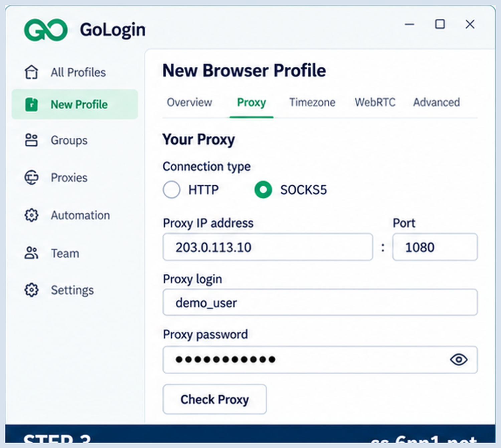
Task: Switch to the Overview tab
Action: coord(189,102)
